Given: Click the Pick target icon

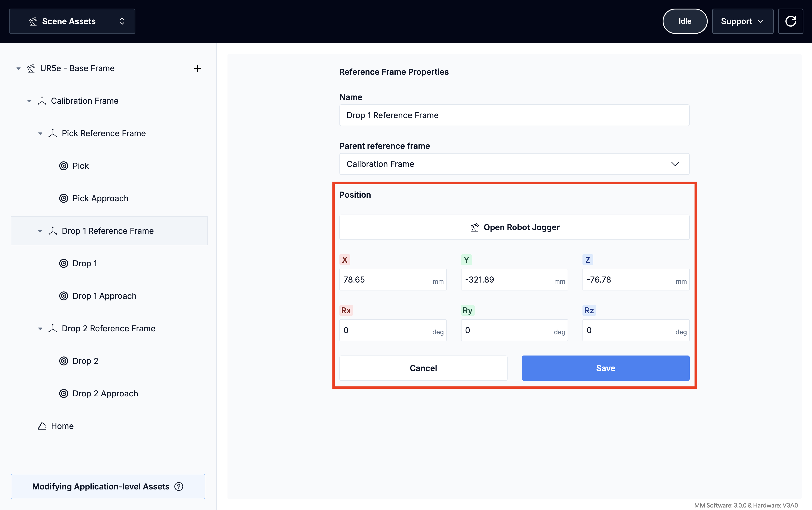Looking at the screenshot, I should (x=64, y=166).
